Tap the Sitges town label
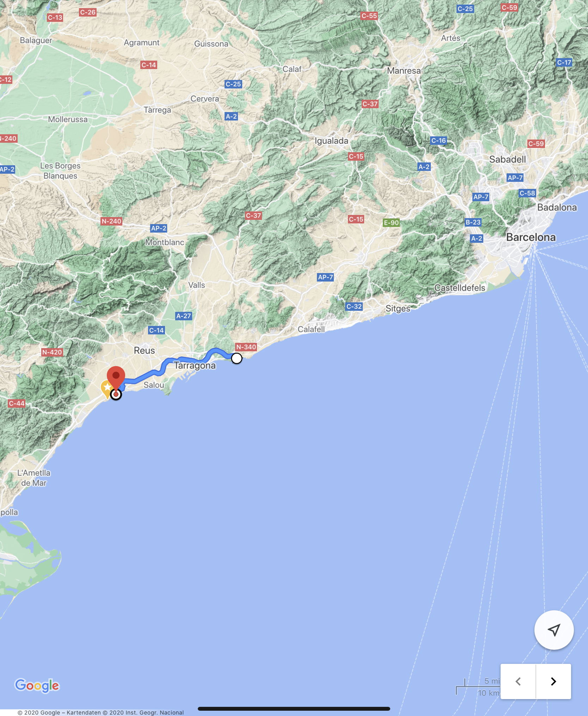The image size is (588, 716). click(398, 309)
